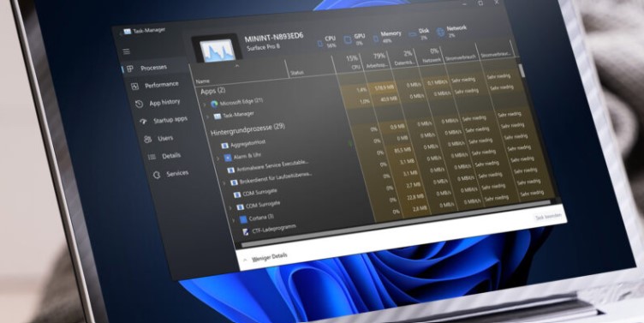Sort by the Name column header
644x323 pixels.
202,81
